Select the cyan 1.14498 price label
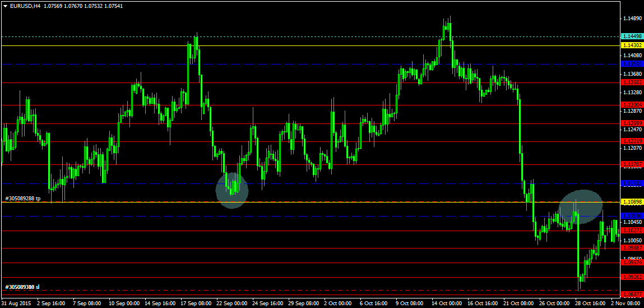The height and width of the screenshot is (308, 644). pyautogui.click(x=632, y=36)
